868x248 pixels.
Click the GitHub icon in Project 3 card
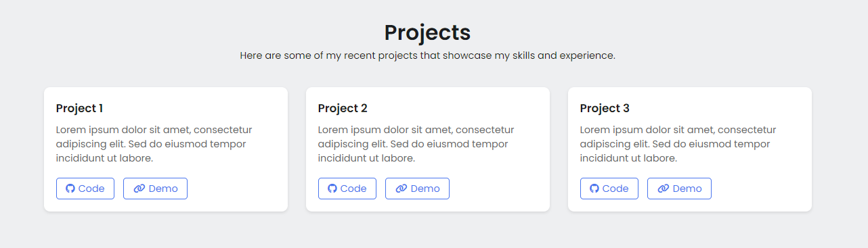(594, 189)
